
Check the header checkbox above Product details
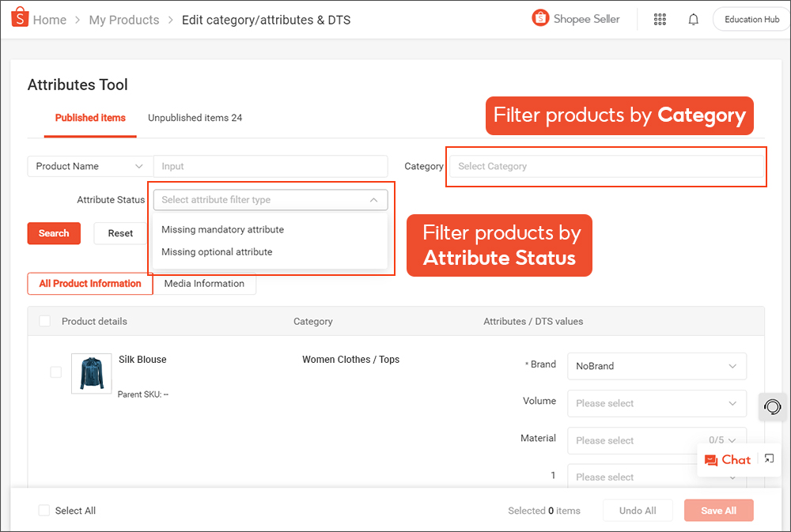[x=45, y=321]
